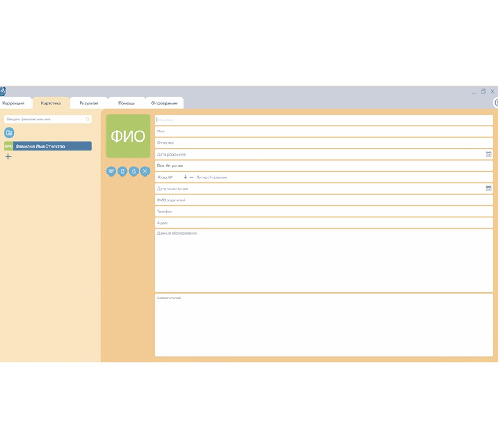Add a new card with the sidebar plus

(x=8, y=156)
